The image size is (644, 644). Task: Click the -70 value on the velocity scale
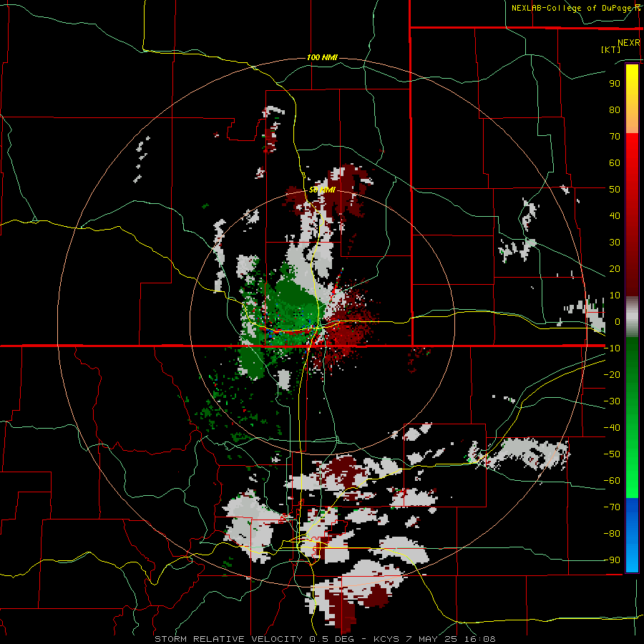(612, 507)
